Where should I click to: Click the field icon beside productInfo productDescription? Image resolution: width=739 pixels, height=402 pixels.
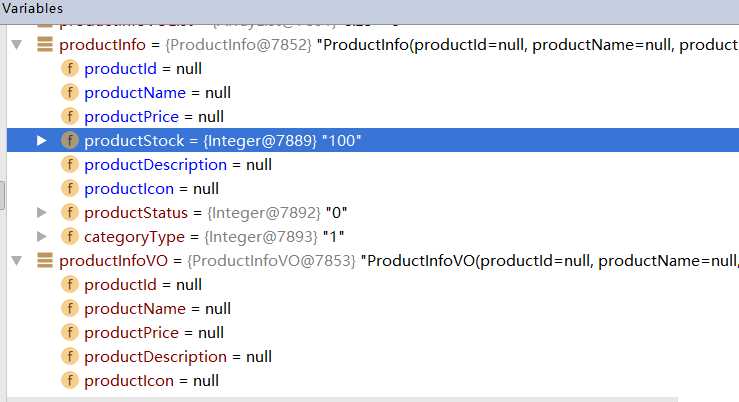70,164
